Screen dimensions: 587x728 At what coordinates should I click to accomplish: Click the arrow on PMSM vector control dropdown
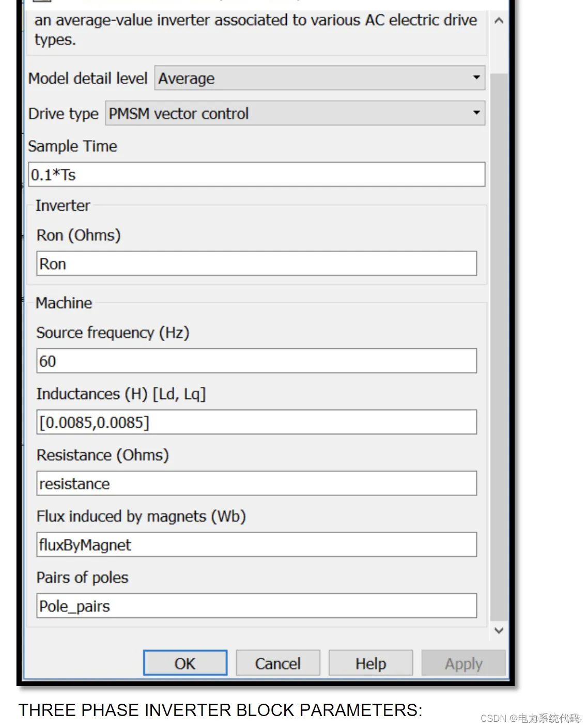(476, 113)
